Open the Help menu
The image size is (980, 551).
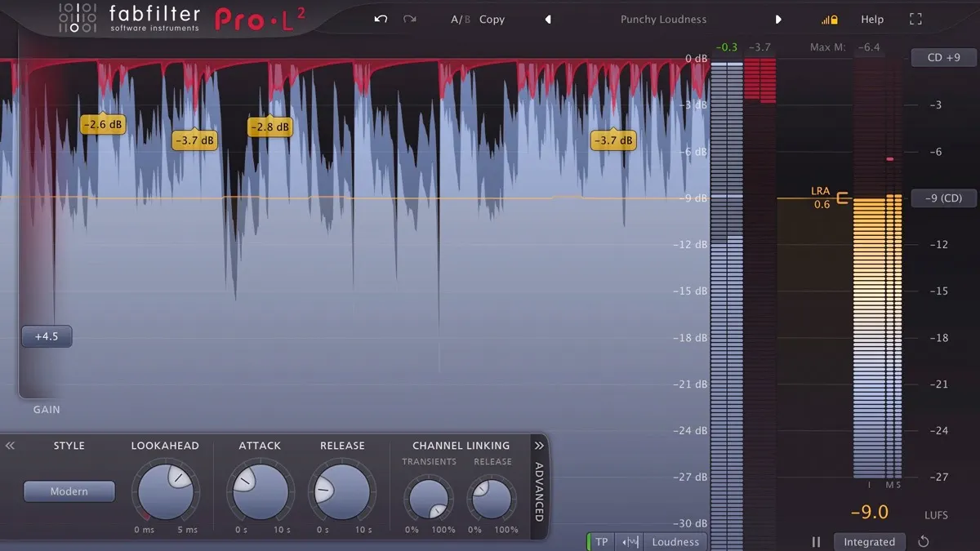point(872,19)
